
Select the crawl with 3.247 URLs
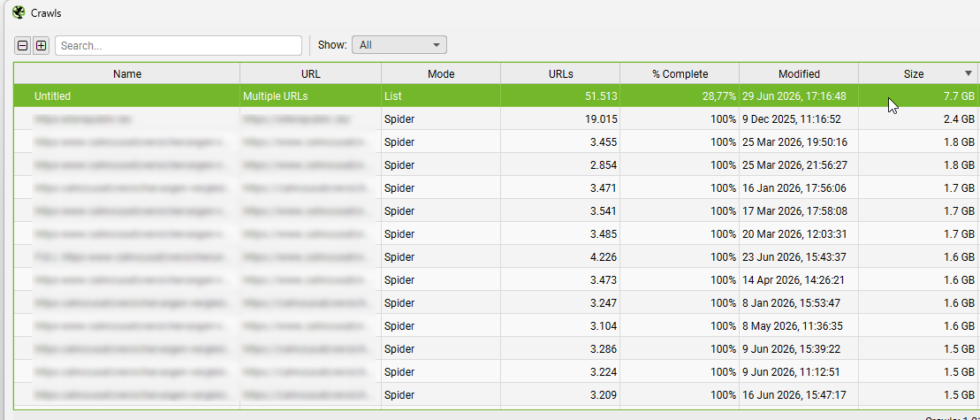tap(497, 302)
